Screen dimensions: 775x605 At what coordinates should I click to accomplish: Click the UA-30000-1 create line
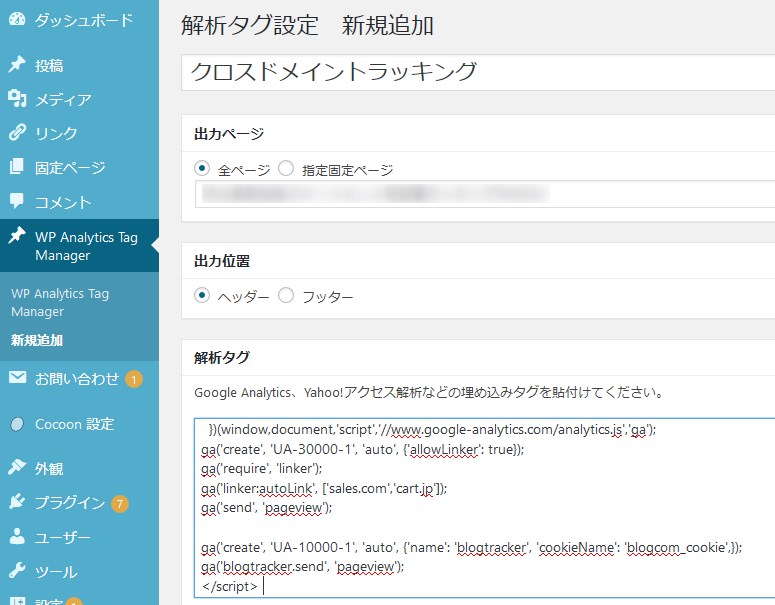pyautogui.click(x=362, y=449)
